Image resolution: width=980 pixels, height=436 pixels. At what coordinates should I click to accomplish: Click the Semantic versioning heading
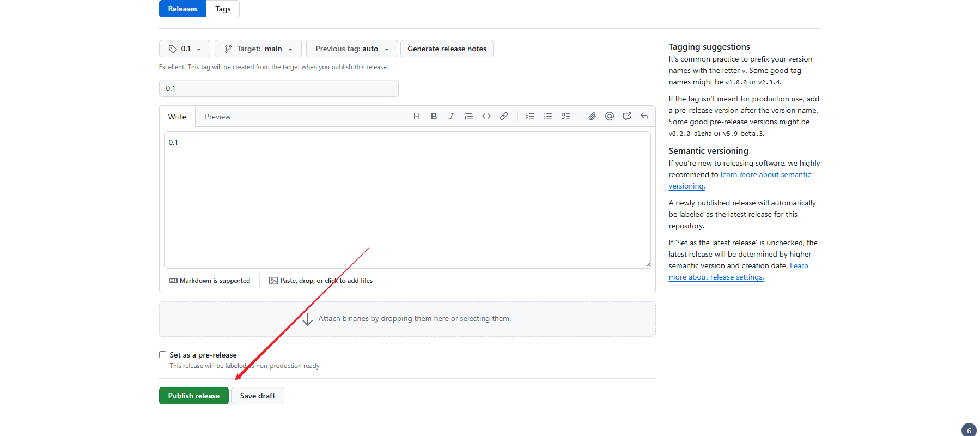tap(708, 151)
